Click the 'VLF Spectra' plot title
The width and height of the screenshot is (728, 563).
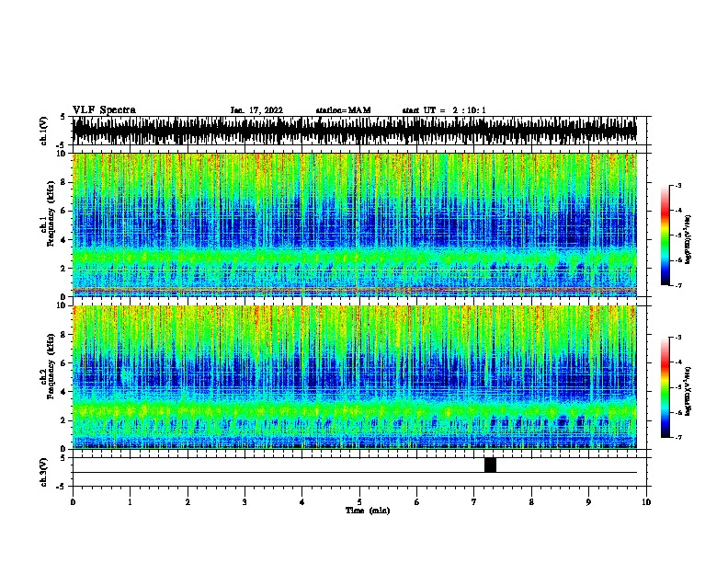[x=104, y=110]
